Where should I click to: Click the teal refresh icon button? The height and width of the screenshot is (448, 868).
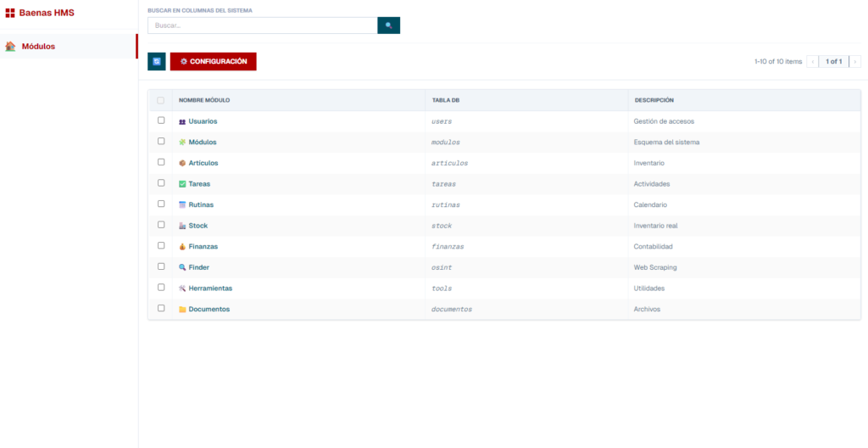tap(156, 62)
